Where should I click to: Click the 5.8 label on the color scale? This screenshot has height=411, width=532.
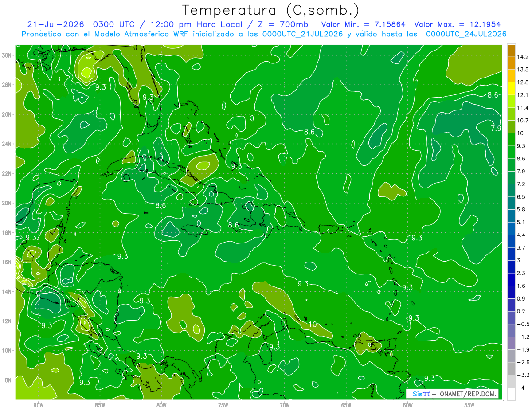click(521, 210)
